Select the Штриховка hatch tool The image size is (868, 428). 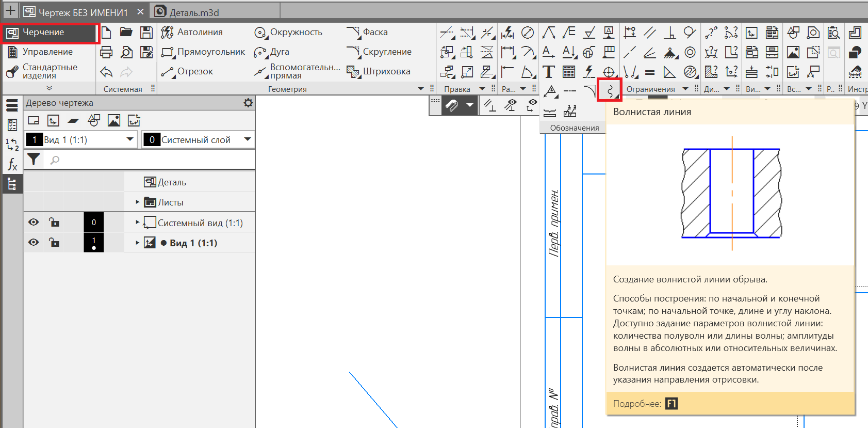click(379, 72)
